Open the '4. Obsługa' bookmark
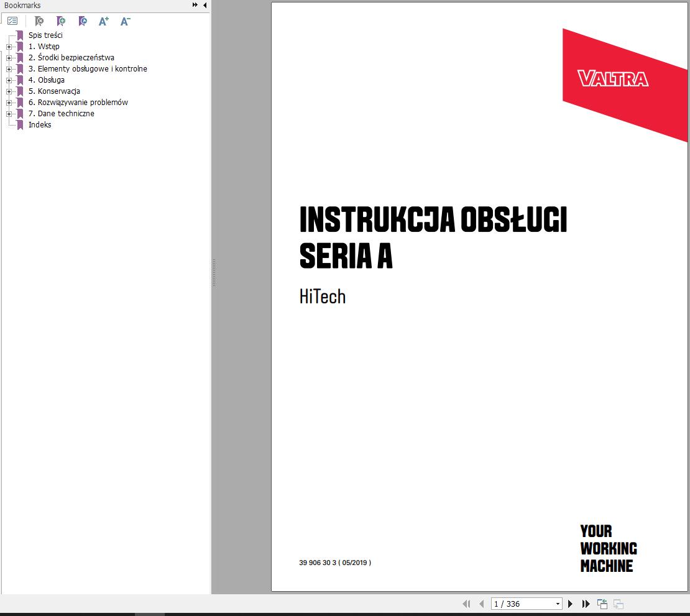This screenshot has width=690, height=616. [x=46, y=80]
